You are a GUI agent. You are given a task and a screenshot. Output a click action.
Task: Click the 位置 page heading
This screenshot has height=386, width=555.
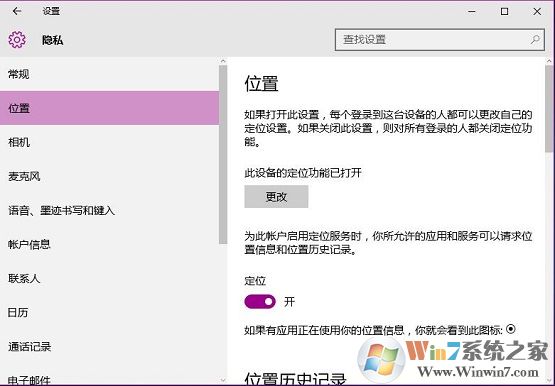(x=261, y=84)
